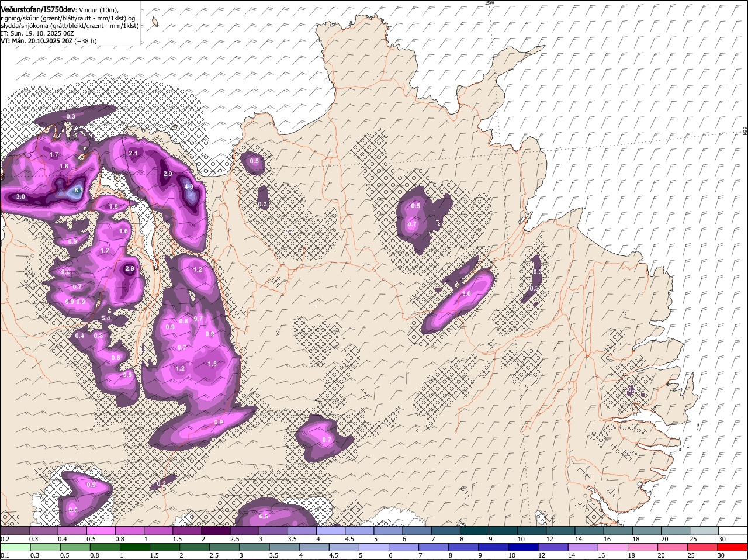Screen dimensions: 748x560
Task: Click the '4.5' label in the lower legend row
Action: tap(334, 556)
